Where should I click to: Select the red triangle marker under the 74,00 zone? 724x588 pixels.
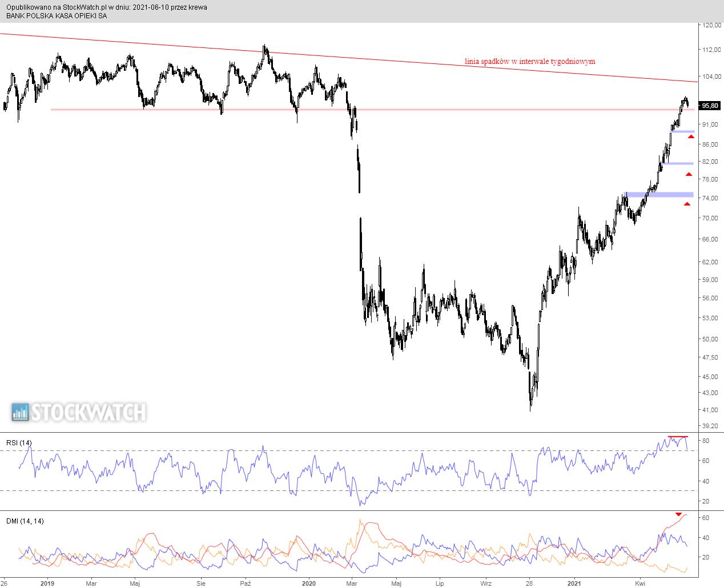click(687, 204)
